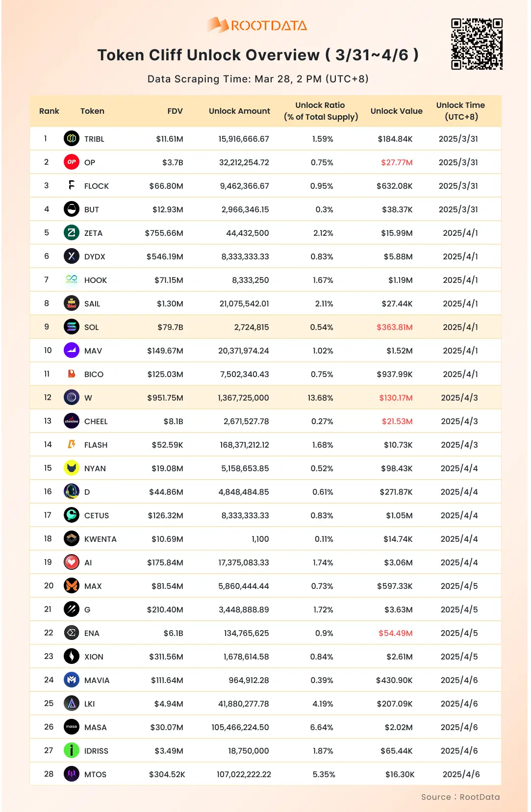The height and width of the screenshot is (812, 531).
Task: Click the KWENTA token name
Action: click(101, 539)
